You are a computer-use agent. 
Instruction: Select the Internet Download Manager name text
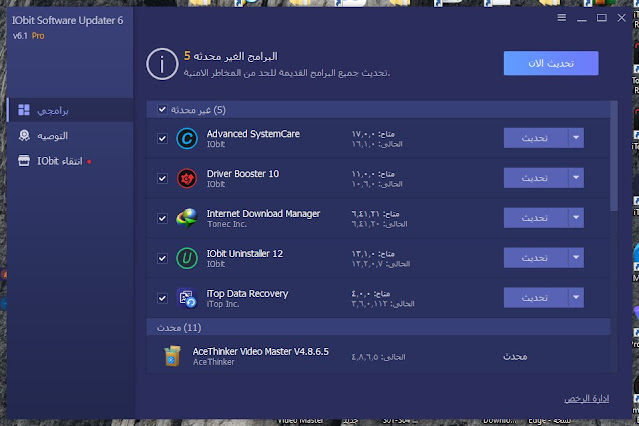pos(263,214)
